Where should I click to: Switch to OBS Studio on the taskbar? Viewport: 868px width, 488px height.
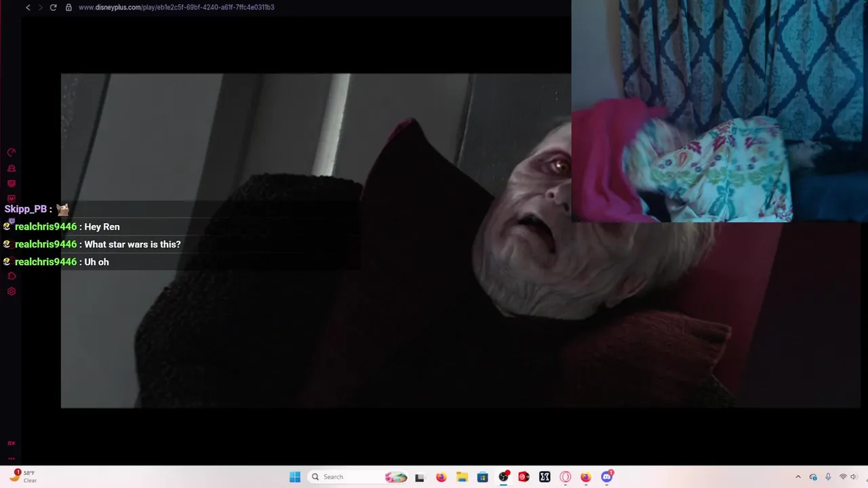click(503, 477)
